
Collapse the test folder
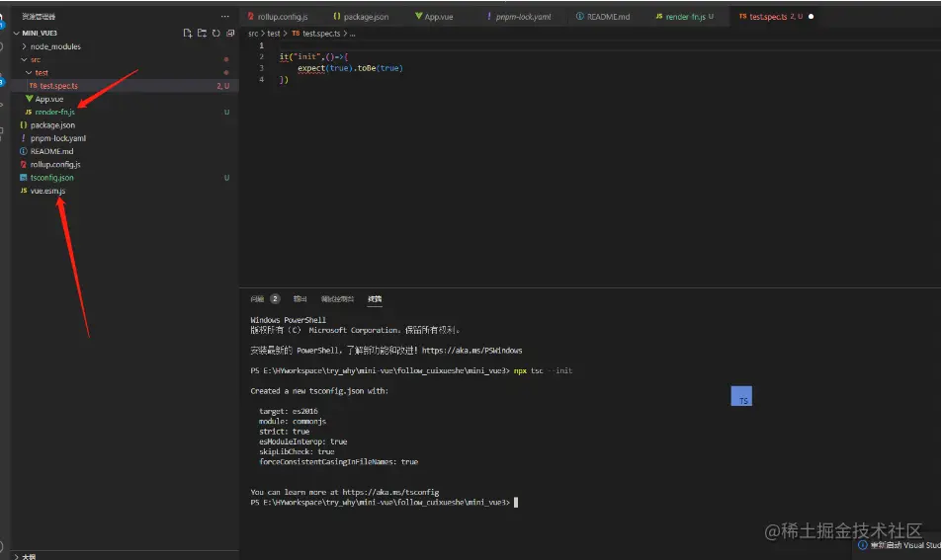pos(29,73)
